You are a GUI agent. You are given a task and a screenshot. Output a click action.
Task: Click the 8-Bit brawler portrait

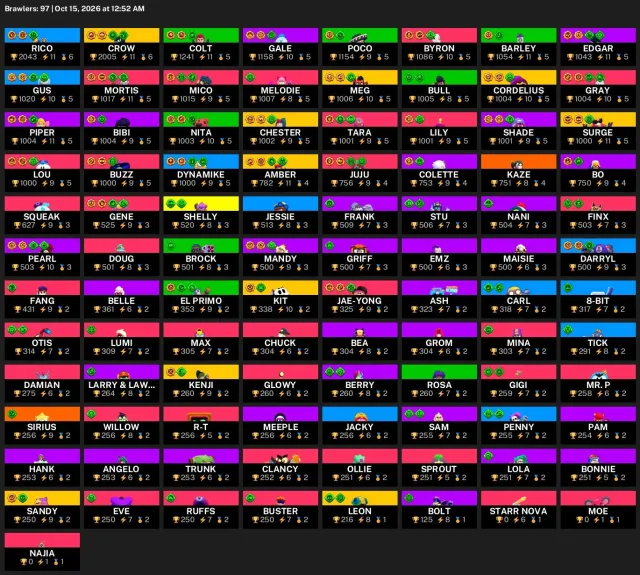tap(603, 291)
